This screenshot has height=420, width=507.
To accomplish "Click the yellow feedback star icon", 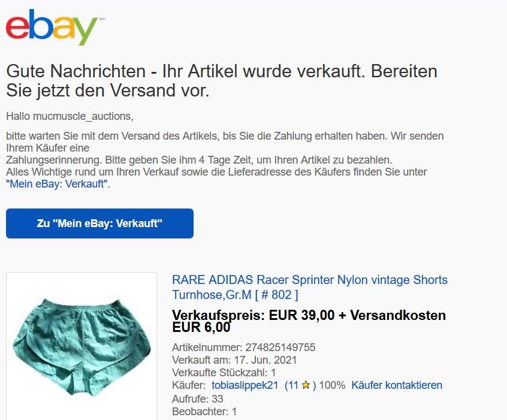I will (x=305, y=385).
